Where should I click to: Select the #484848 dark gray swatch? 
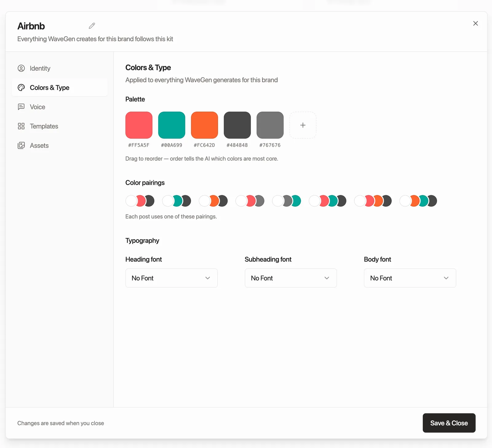tap(237, 125)
